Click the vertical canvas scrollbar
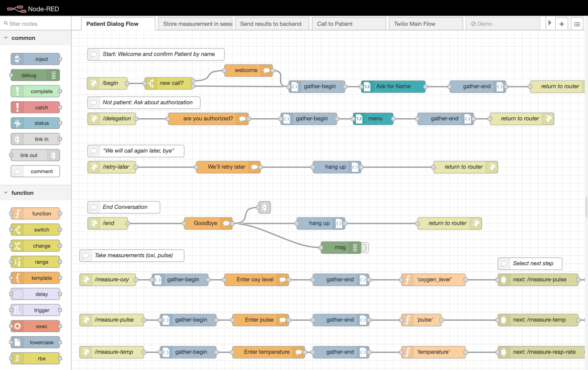Viewport: 588px width, 370px height. (586, 207)
